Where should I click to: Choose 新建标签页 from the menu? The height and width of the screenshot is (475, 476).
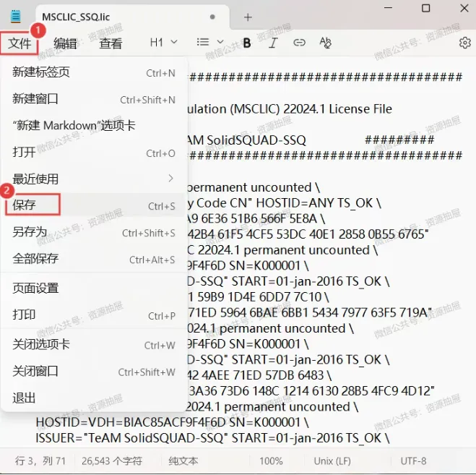(93, 72)
